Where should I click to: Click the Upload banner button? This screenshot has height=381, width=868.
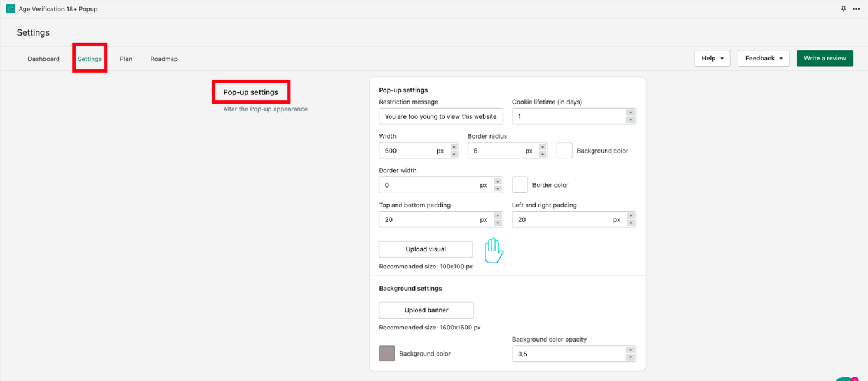point(426,310)
